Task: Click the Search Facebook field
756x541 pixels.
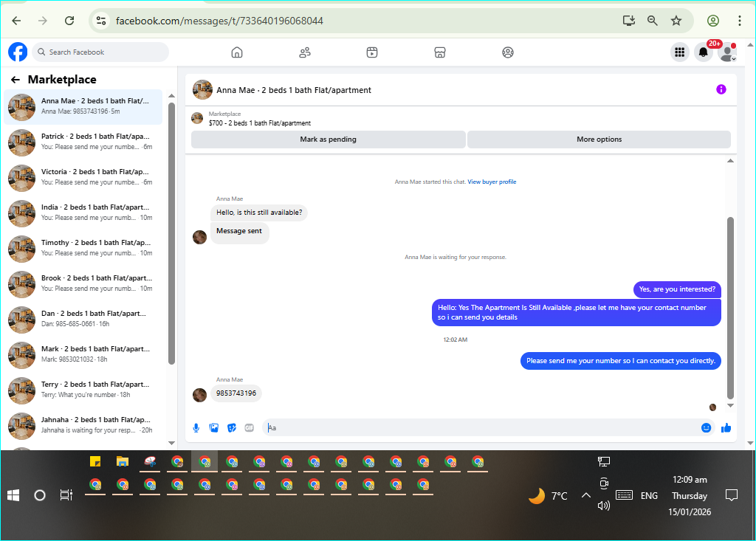Action: point(100,52)
